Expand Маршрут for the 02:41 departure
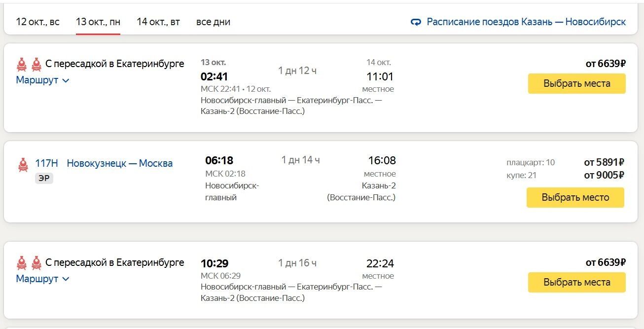 pyautogui.click(x=42, y=80)
